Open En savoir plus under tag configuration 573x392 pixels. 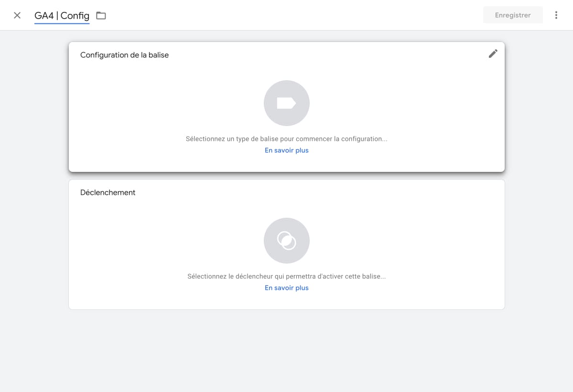coord(287,150)
